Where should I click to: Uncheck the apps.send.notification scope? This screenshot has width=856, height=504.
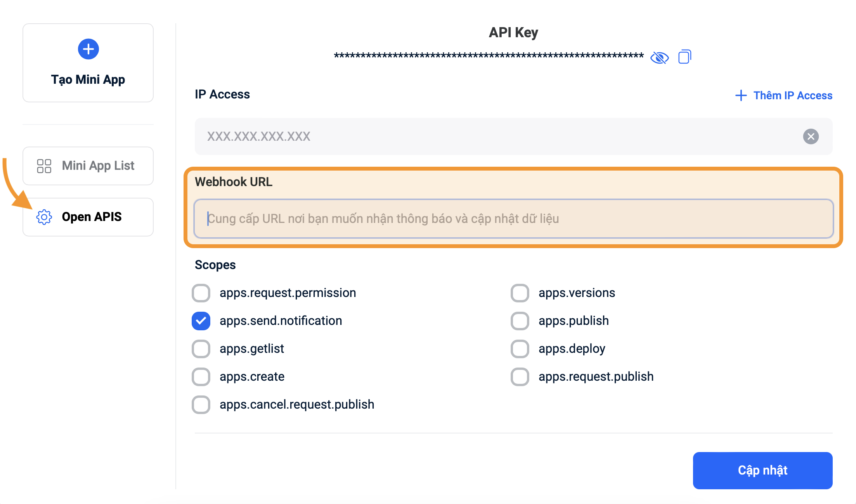[201, 321]
